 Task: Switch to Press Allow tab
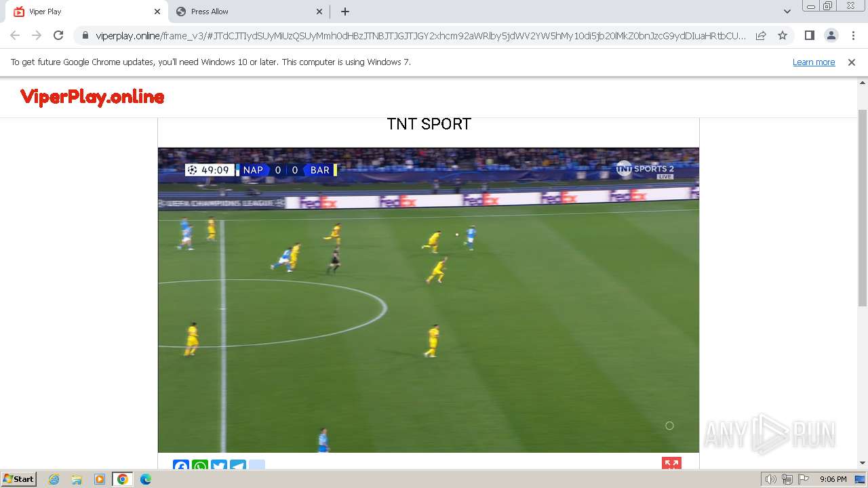(248, 12)
